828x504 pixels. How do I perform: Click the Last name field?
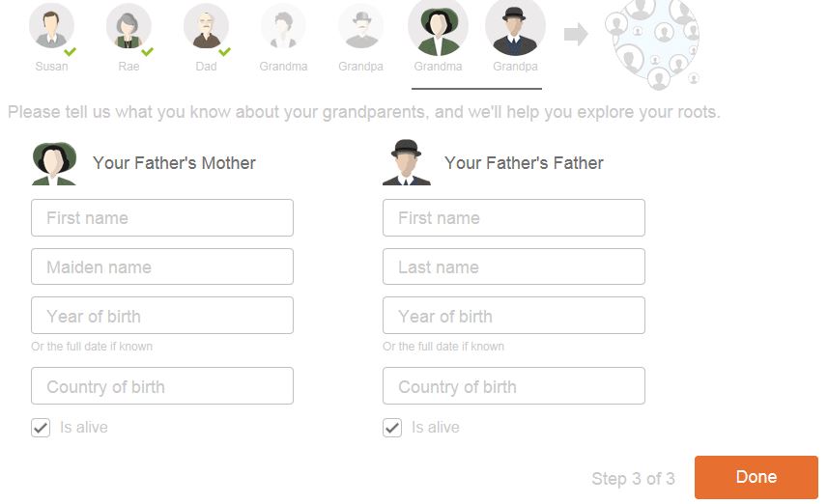click(514, 267)
